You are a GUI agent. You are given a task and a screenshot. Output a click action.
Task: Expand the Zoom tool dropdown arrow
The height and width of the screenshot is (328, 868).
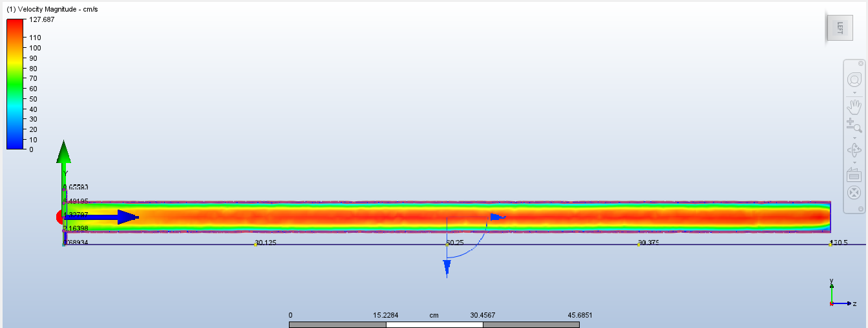[x=854, y=138]
